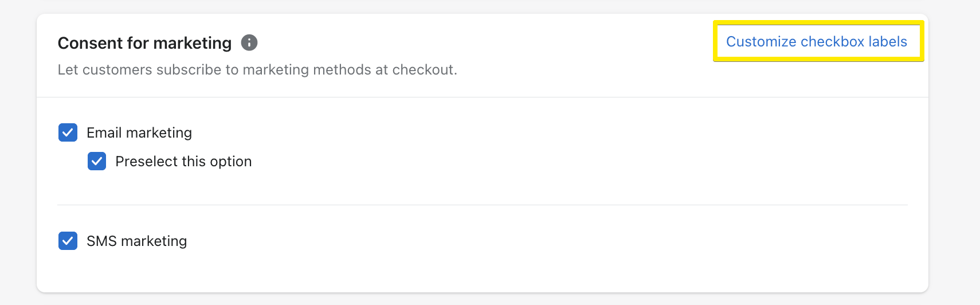Click the SMS marketing label text
This screenshot has height=305, width=980.
coord(136,241)
